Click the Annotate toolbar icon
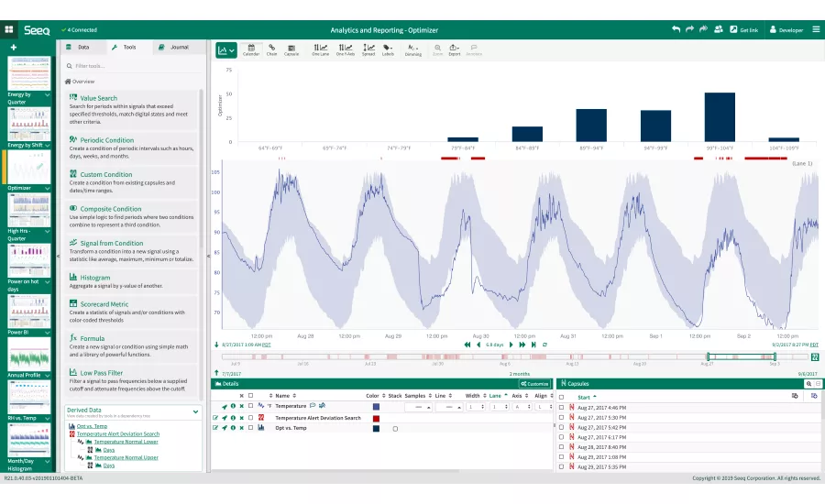The width and height of the screenshot is (825, 504). coord(474,49)
